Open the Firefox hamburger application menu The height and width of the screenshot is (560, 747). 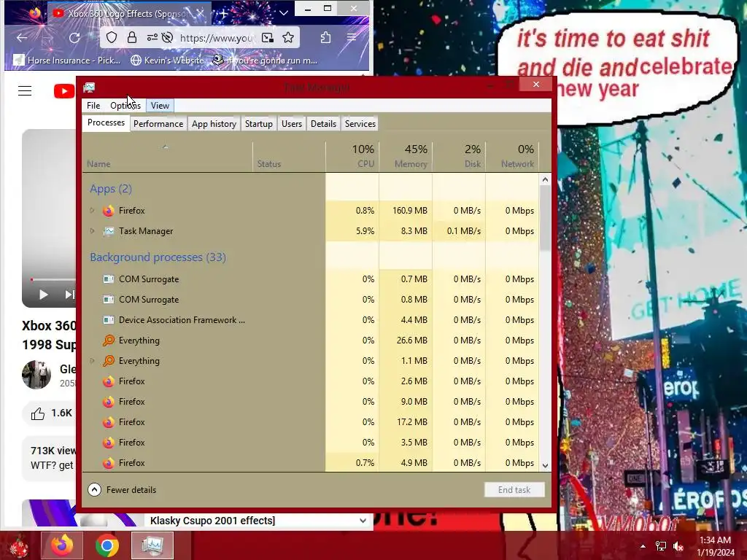point(352,38)
